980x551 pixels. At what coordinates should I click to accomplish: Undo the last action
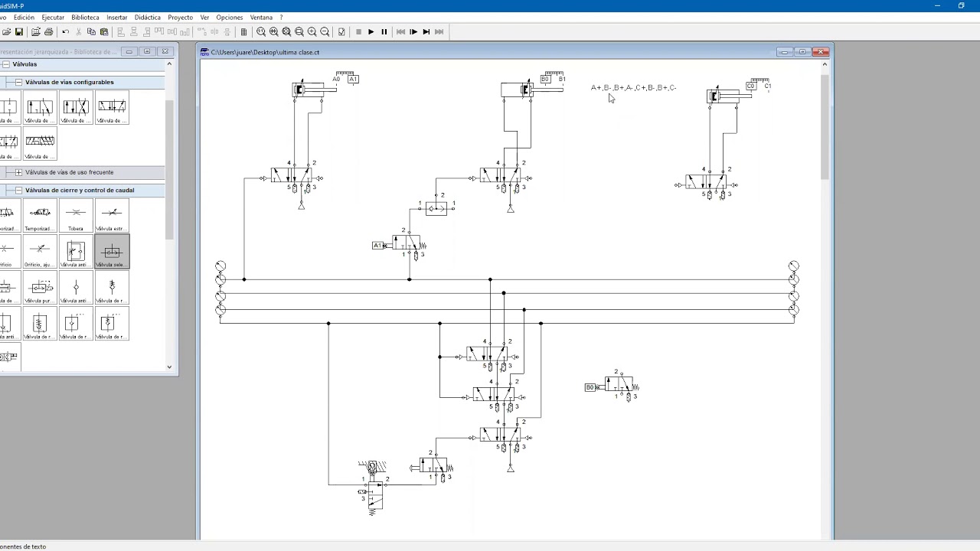[x=66, y=31]
